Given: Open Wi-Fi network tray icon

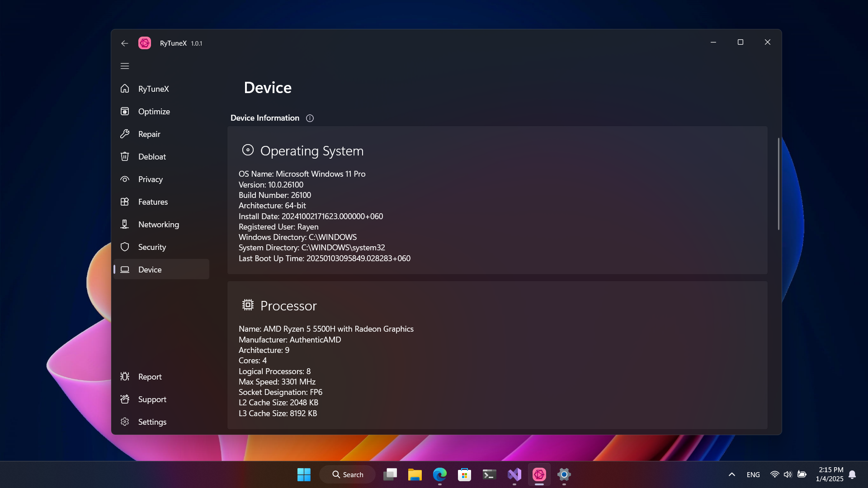Looking at the screenshot, I should 774,474.
